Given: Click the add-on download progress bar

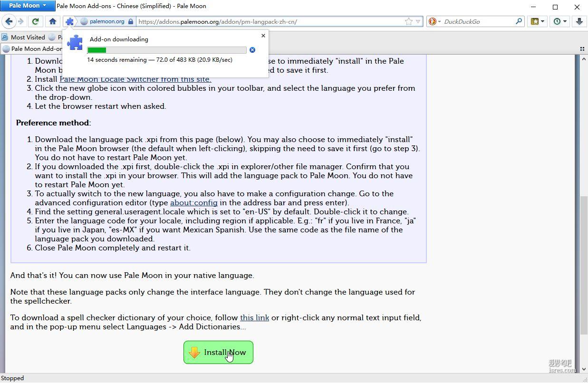Looking at the screenshot, I should click(x=167, y=50).
